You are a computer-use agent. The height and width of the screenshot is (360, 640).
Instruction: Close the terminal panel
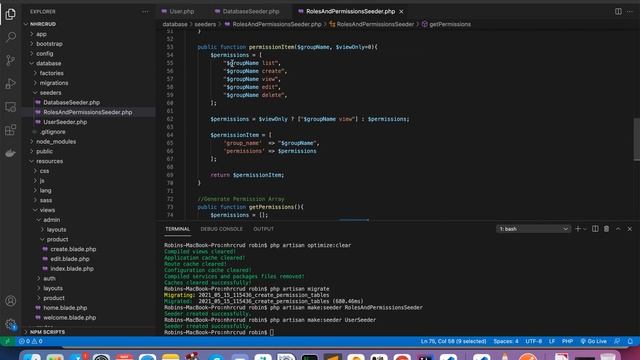630,229
